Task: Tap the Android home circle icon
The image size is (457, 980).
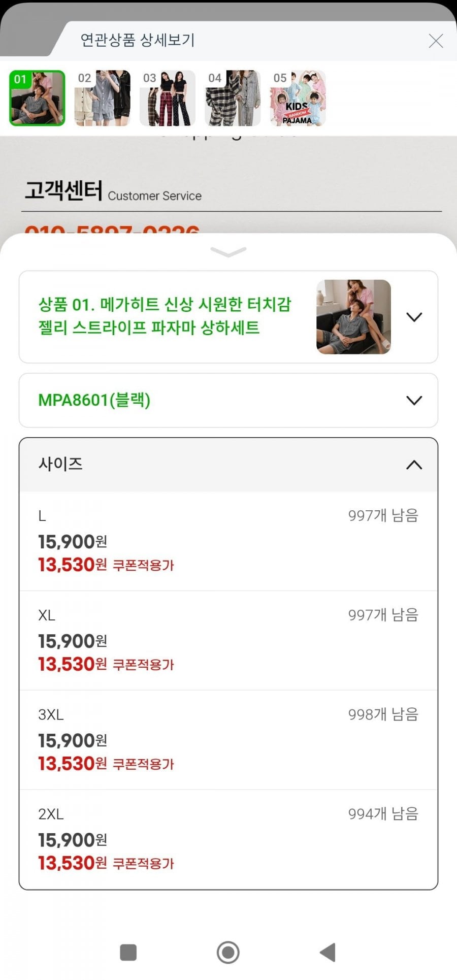Action: click(x=228, y=953)
